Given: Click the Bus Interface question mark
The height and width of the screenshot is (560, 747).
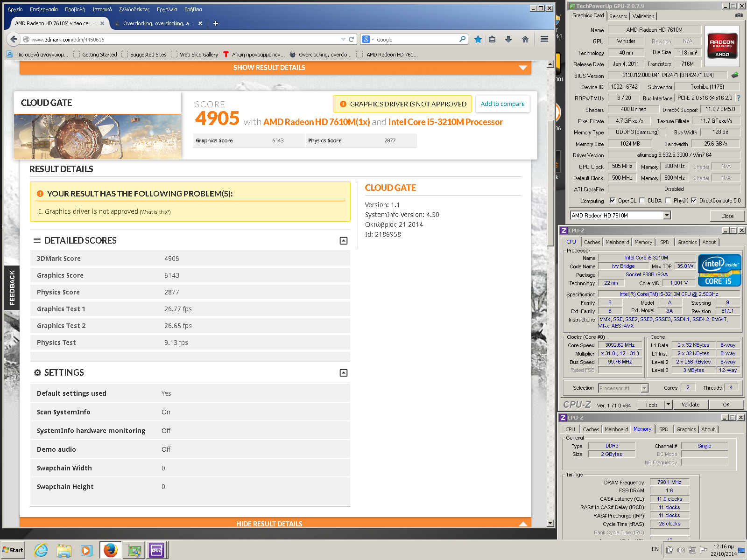Looking at the screenshot, I should coord(739,98).
